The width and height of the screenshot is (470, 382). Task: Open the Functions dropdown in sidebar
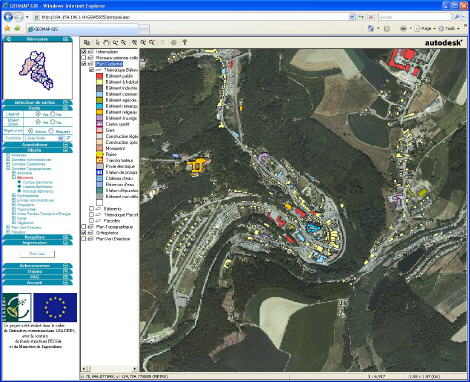pos(46,138)
